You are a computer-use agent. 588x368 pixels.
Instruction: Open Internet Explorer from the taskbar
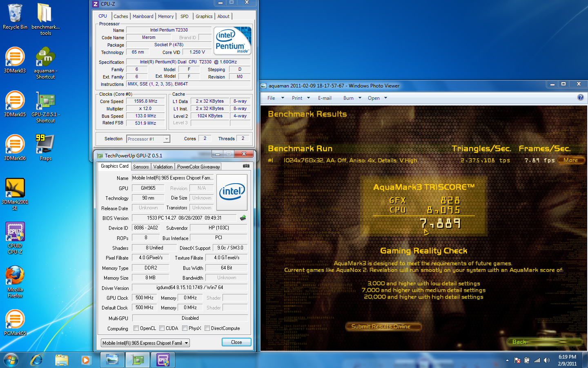coord(37,360)
